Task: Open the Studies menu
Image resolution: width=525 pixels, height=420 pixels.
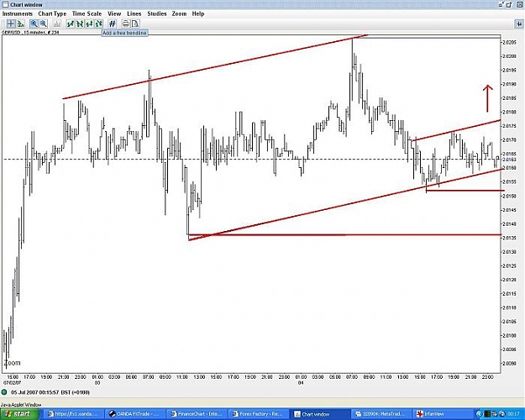Action: (157, 13)
